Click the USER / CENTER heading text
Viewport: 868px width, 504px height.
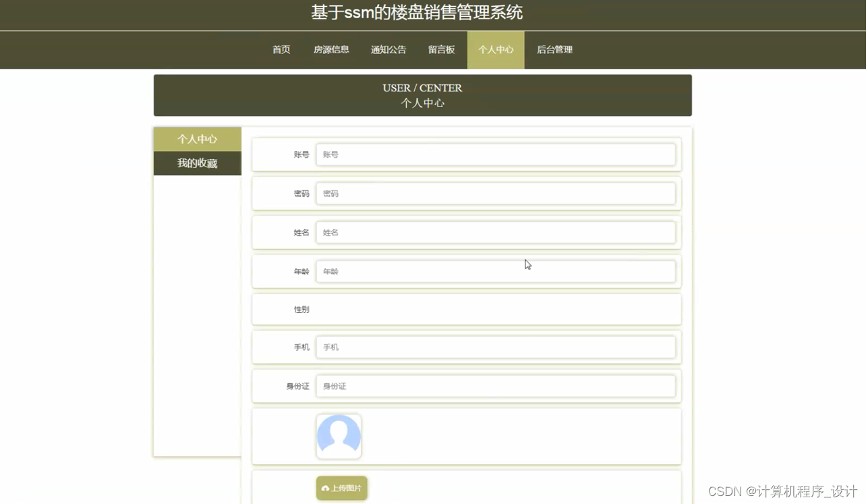[x=422, y=88]
